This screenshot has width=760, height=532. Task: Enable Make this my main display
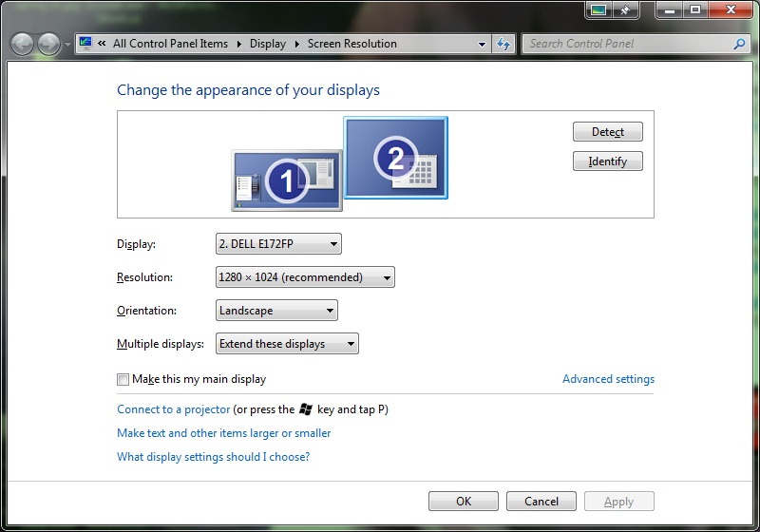click(123, 379)
